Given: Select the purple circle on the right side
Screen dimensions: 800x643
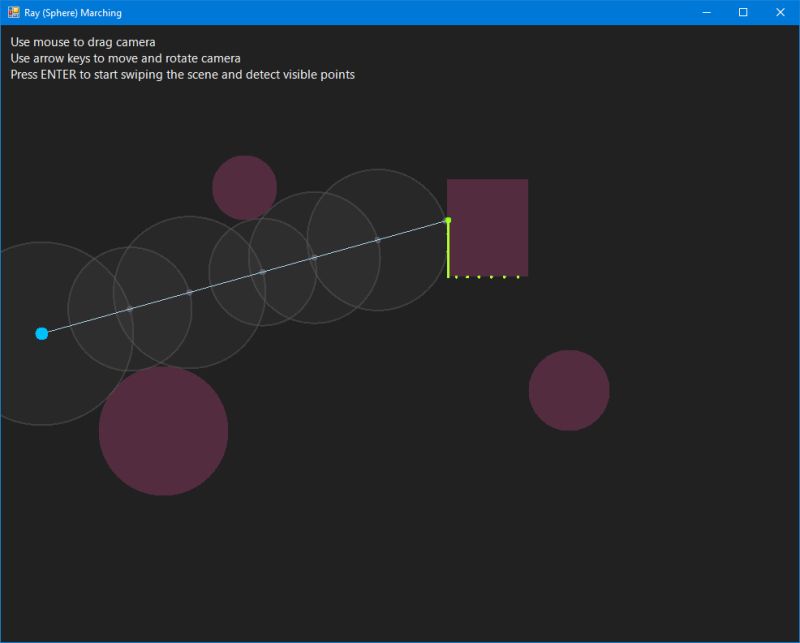Looking at the screenshot, I should [569, 390].
